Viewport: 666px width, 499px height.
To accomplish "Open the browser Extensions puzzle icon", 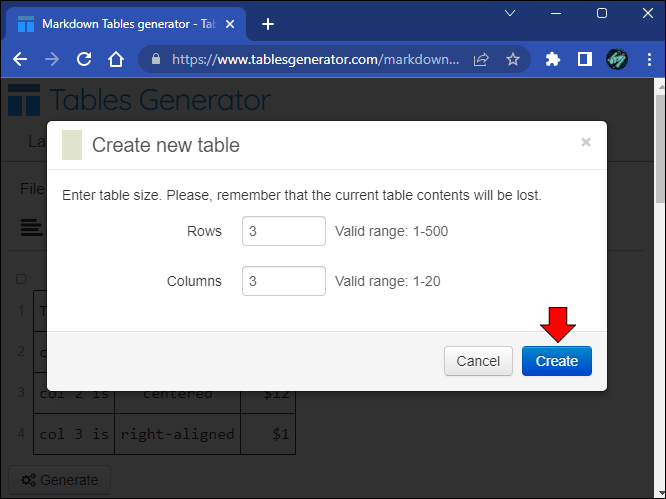I will coord(553,59).
